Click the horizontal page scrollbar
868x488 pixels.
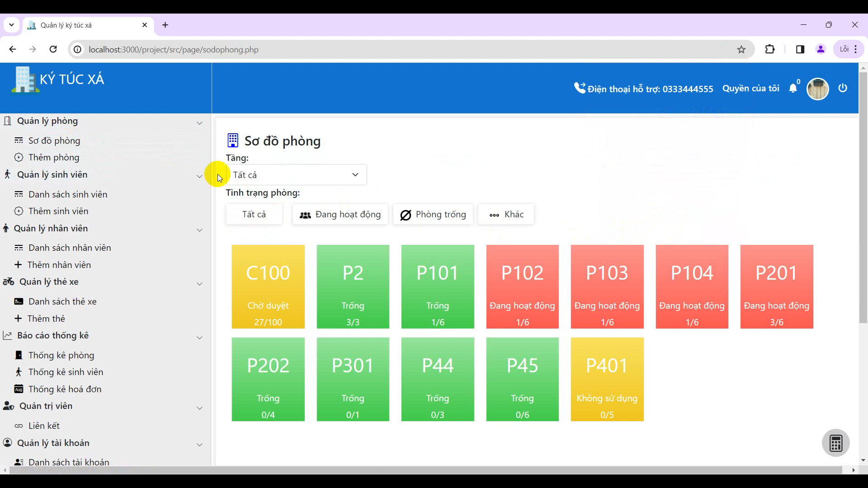[425, 470]
